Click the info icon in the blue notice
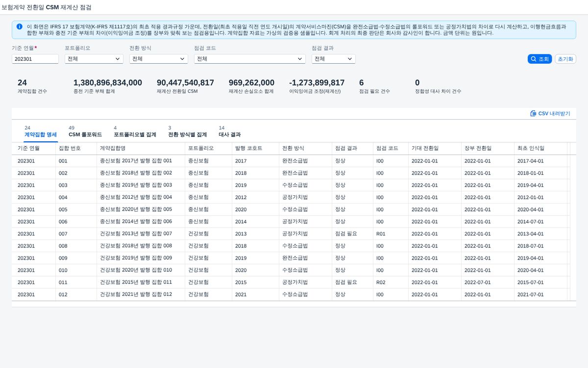 (x=19, y=26)
